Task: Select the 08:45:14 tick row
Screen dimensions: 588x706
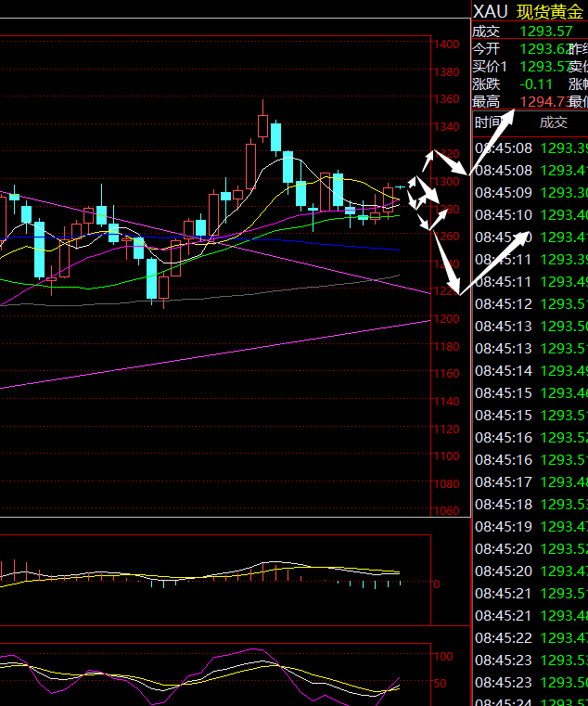Action: click(x=530, y=370)
